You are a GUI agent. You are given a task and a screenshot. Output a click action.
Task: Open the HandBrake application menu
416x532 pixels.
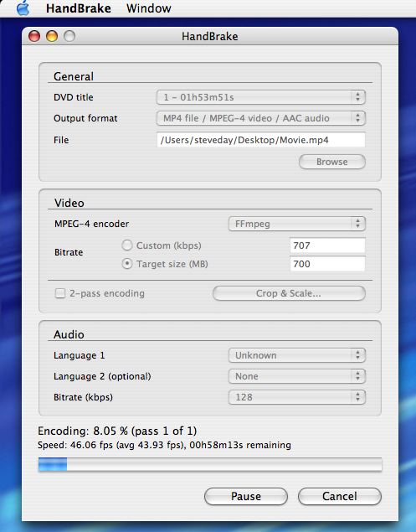(79, 8)
